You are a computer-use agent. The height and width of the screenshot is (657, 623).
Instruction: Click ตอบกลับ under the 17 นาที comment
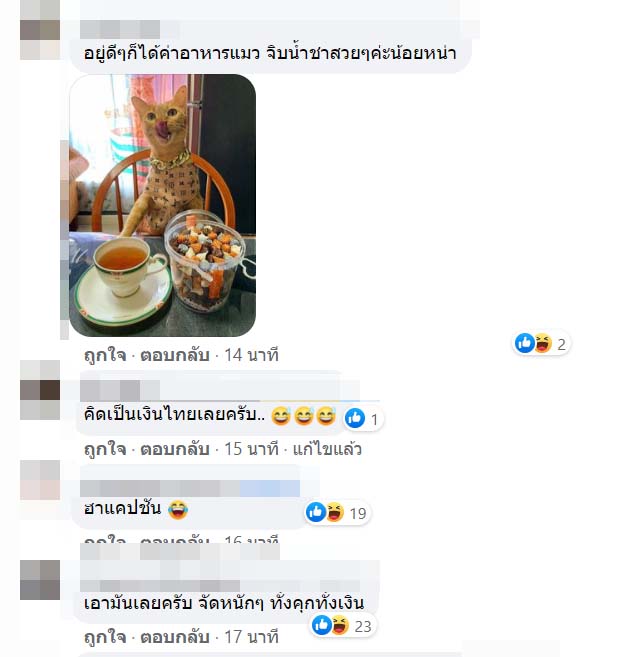[x=175, y=637]
